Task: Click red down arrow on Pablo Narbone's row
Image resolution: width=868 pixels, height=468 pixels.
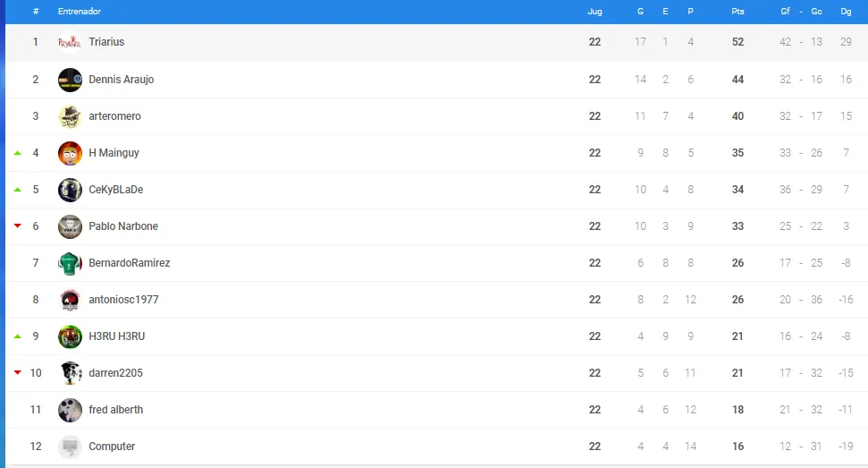Action: (18, 225)
